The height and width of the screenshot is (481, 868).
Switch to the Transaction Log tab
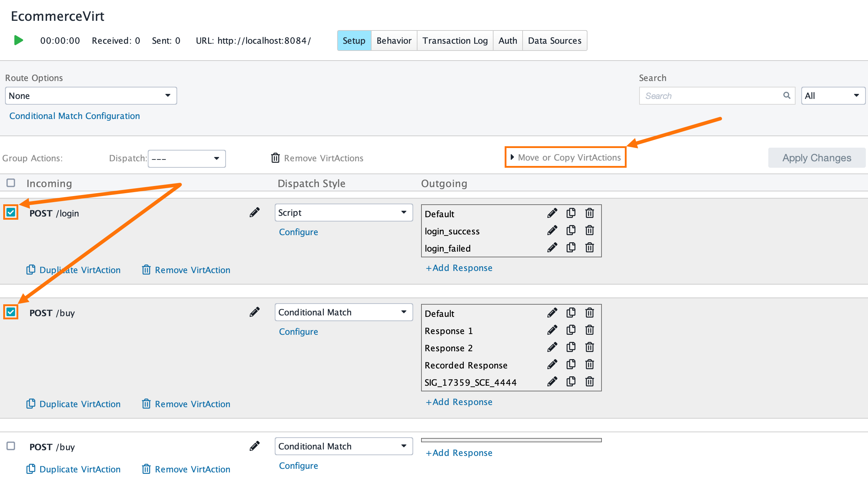[455, 41]
